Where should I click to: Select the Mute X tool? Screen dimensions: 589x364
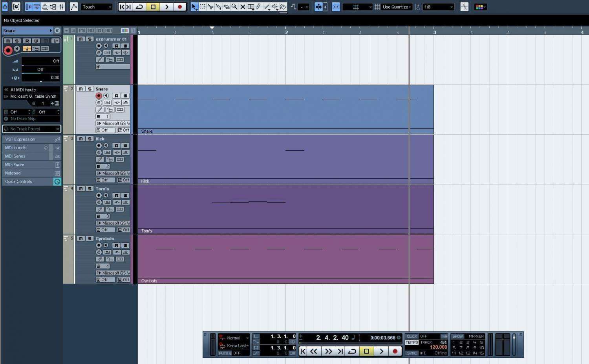click(x=243, y=7)
